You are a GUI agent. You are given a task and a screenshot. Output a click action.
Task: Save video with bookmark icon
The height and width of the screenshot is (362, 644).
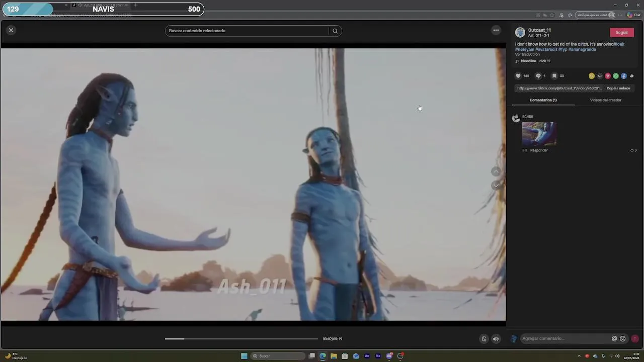click(554, 76)
